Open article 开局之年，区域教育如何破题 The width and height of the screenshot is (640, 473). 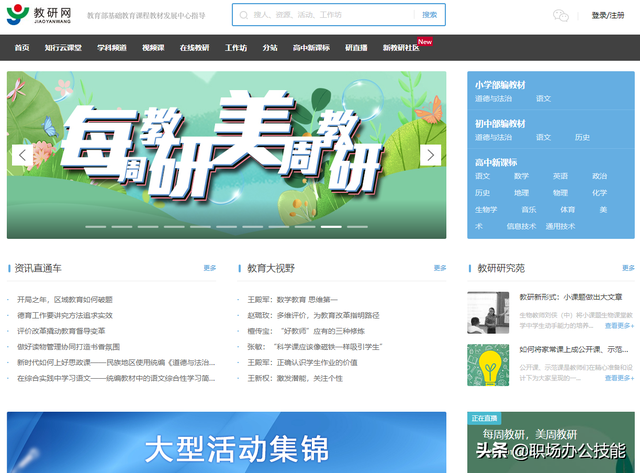[x=65, y=300]
